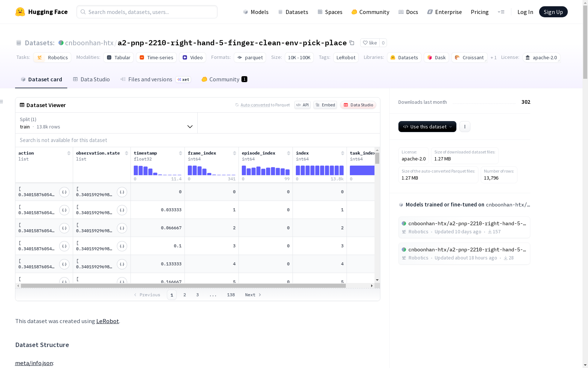Go to Spaces in the top navigation
Image resolution: width=588 pixels, height=368 pixels.
[330, 12]
